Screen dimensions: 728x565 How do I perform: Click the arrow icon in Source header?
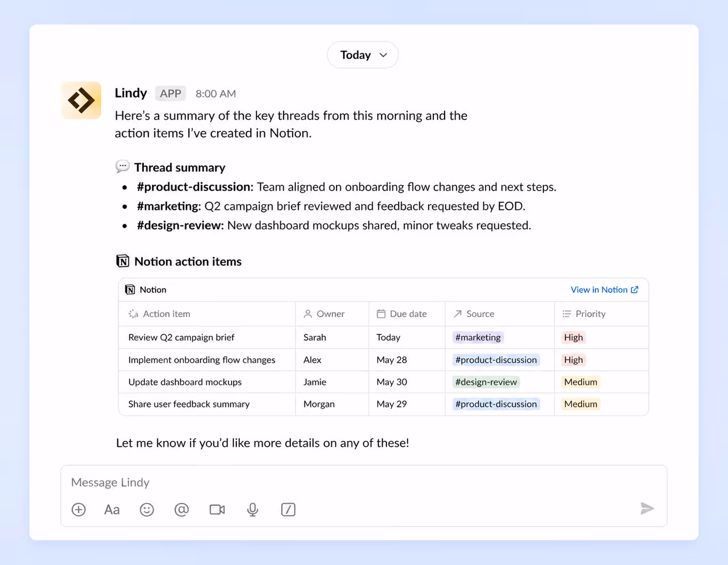point(457,314)
